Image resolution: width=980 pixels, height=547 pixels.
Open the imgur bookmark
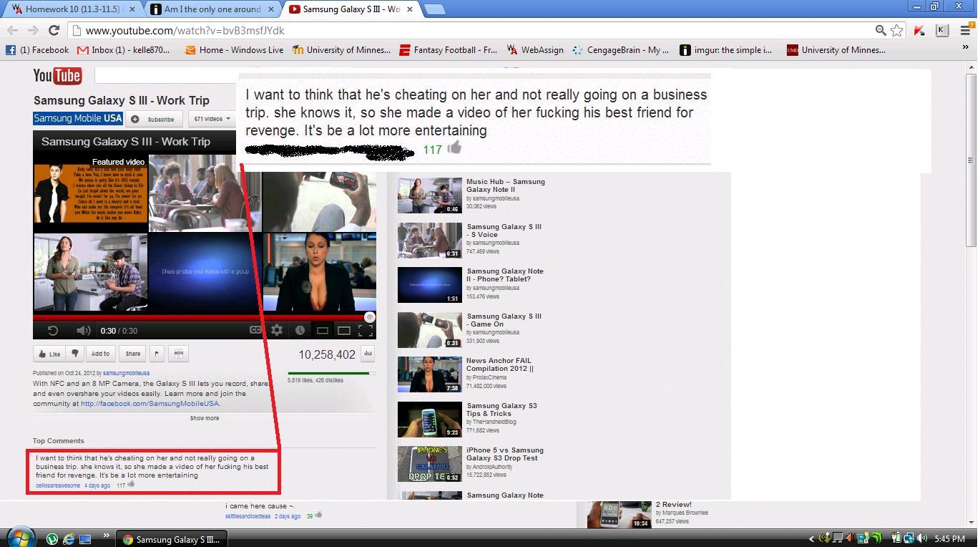(x=725, y=50)
